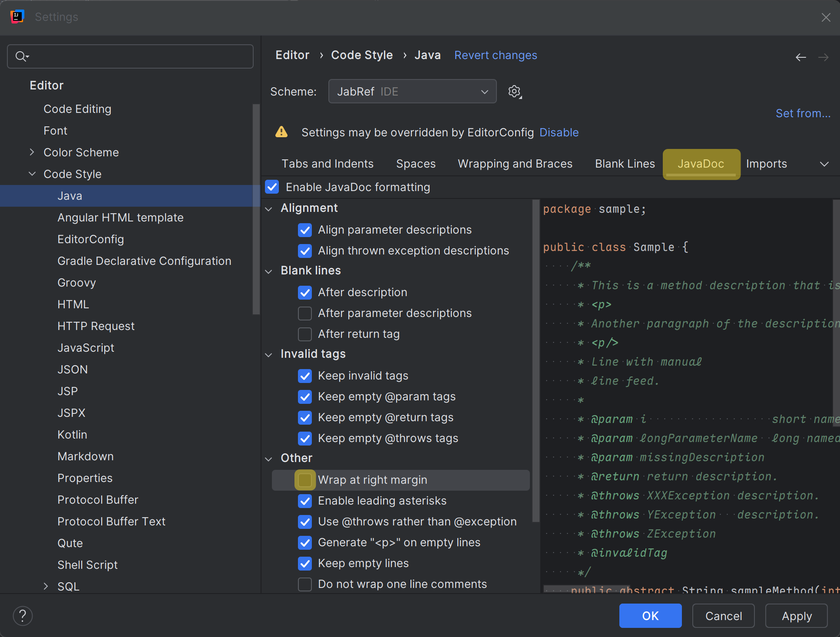The image size is (840, 637).
Task: Click Editor breadcrumb
Action: pos(292,55)
